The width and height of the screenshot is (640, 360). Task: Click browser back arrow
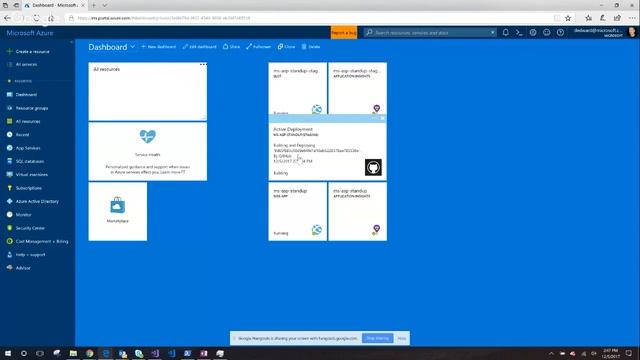tap(7, 18)
